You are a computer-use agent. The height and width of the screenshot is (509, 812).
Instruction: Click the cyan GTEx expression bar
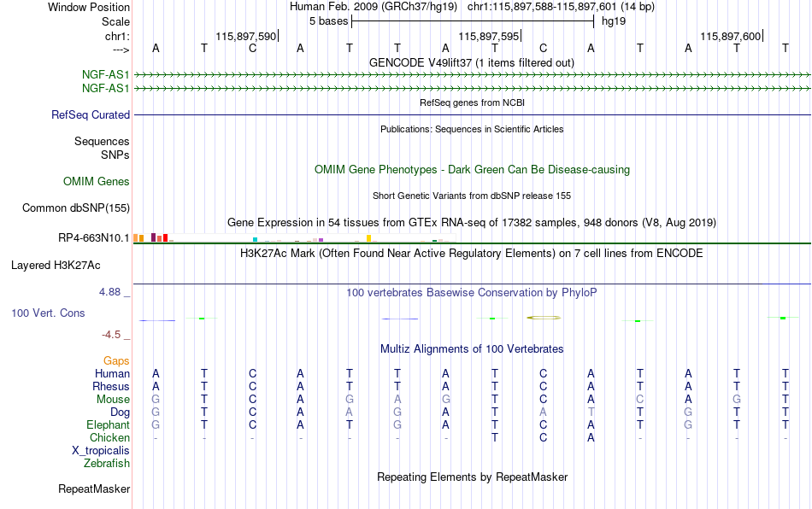pos(255,239)
